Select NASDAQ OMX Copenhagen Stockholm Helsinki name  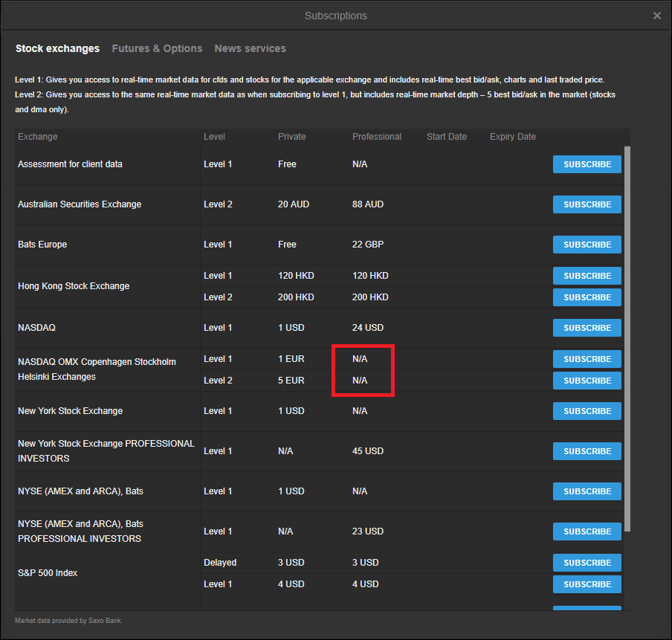click(97, 369)
